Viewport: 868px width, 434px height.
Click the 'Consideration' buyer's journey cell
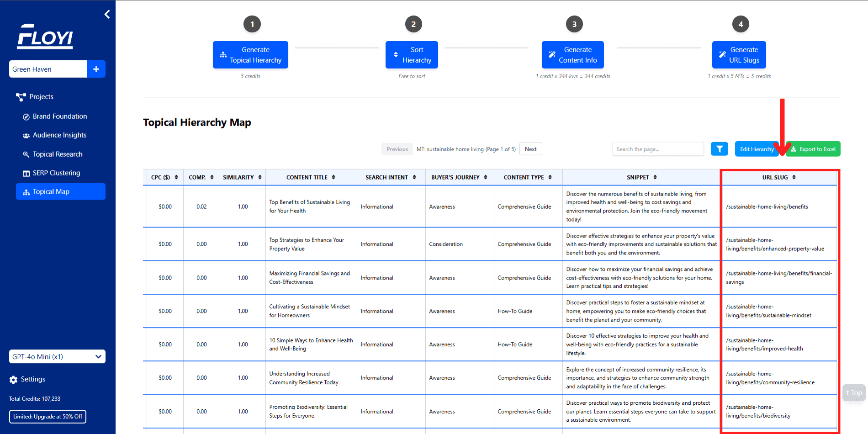[446, 244]
